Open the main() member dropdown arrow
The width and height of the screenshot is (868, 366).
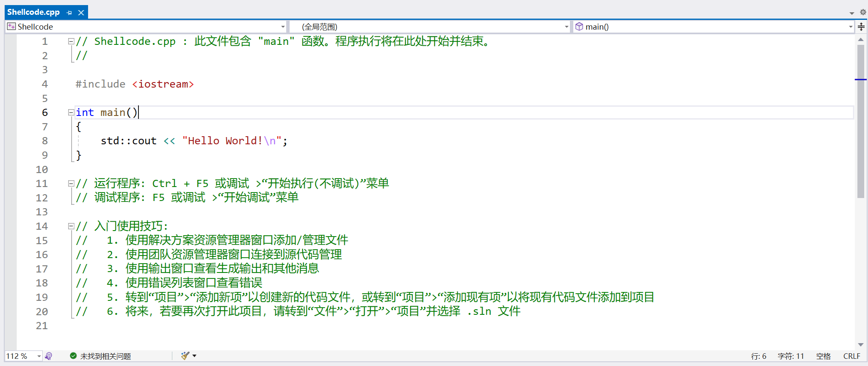click(850, 27)
